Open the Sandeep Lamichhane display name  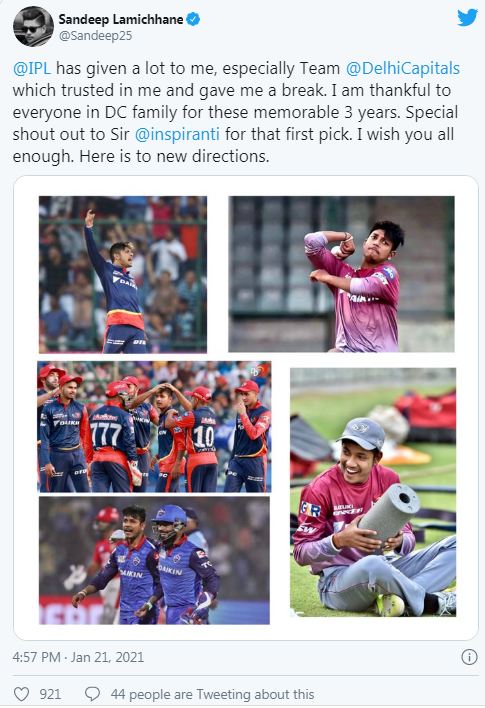pyautogui.click(x=121, y=19)
